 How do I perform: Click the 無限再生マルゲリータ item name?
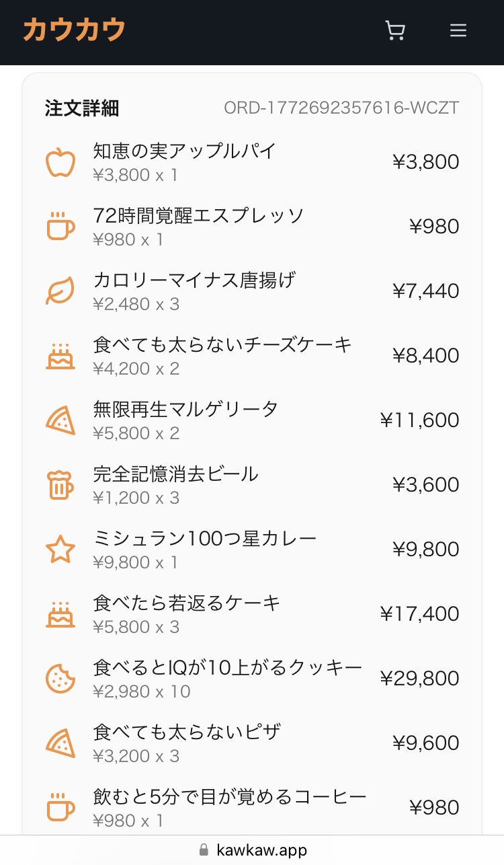pyautogui.click(x=185, y=409)
